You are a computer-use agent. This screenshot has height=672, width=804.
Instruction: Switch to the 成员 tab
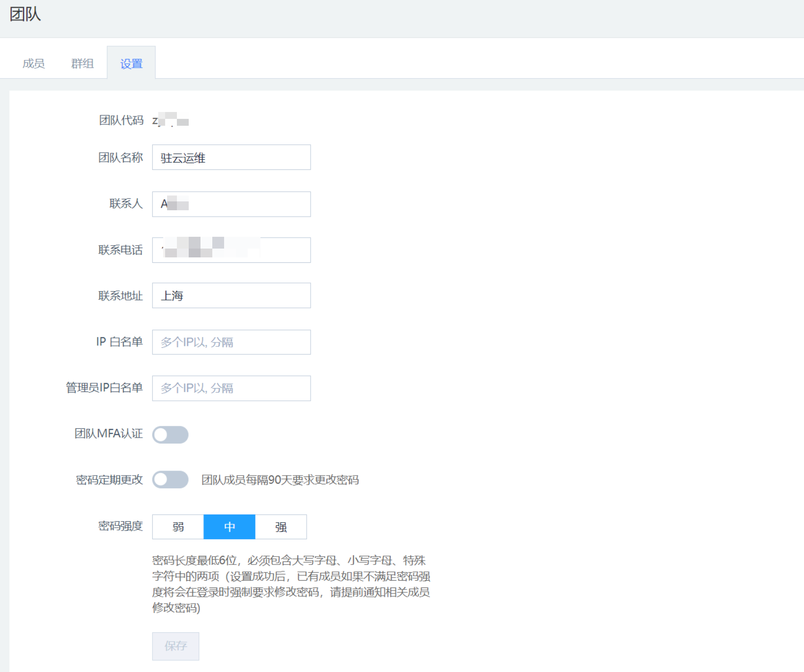tap(33, 63)
